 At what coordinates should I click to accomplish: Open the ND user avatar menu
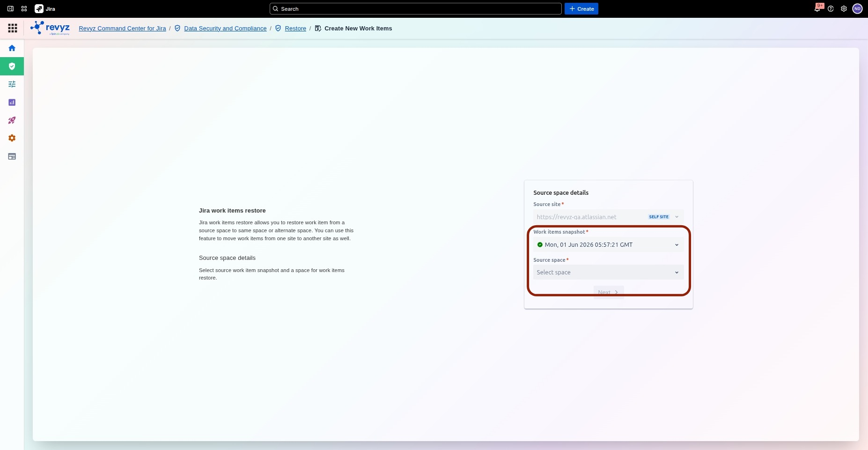pos(857,9)
